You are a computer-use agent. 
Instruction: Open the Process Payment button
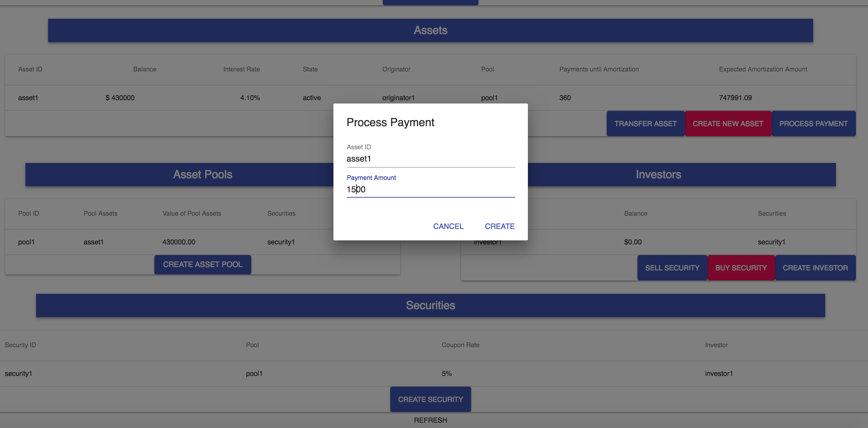click(x=813, y=124)
